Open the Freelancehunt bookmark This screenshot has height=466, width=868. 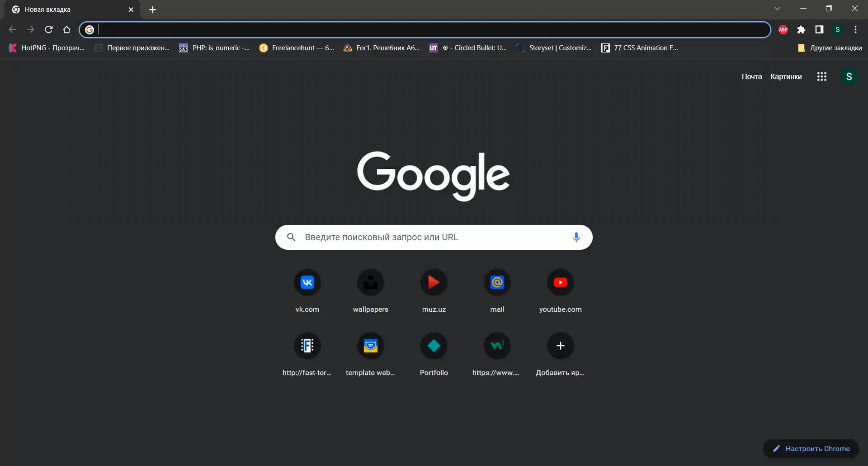[297, 48]
